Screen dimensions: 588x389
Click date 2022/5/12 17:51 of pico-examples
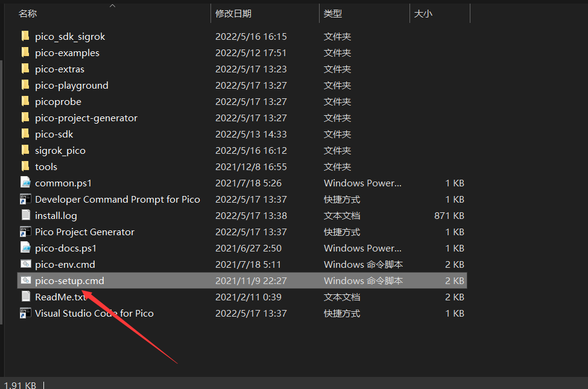point(251,53)
